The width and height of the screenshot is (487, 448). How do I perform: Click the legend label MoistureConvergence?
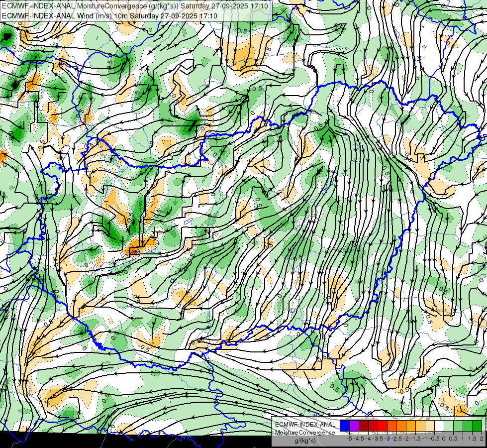click(305, 433)
